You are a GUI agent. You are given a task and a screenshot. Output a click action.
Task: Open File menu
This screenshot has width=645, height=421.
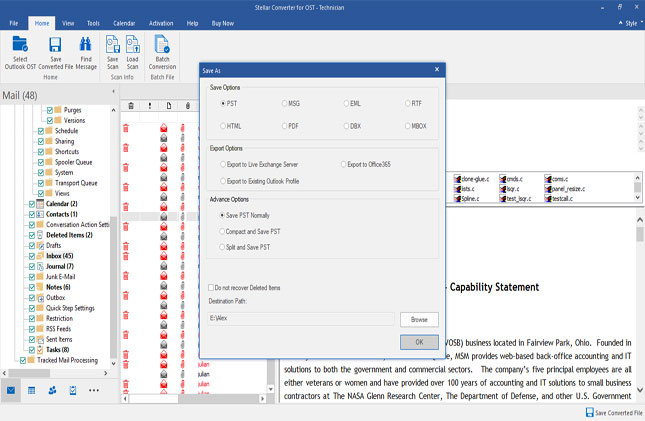[x=14, y=23]
